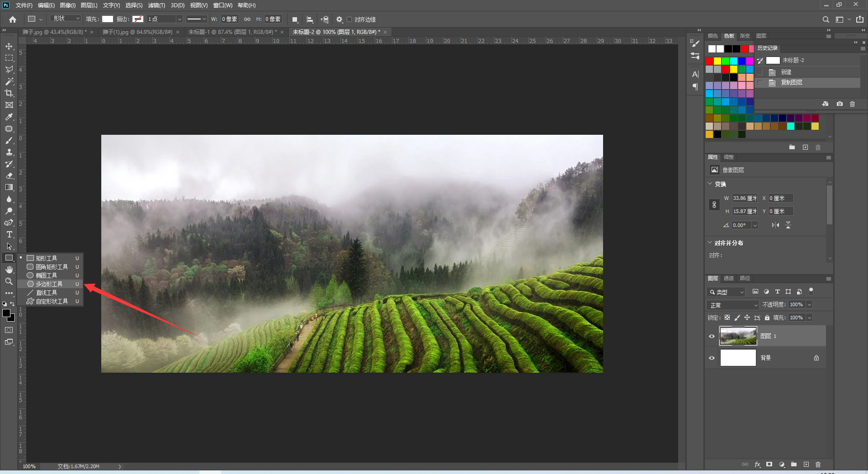Open the stroke line style dropdown
Viewport: 868px width, 474px height.
(196, 19)
